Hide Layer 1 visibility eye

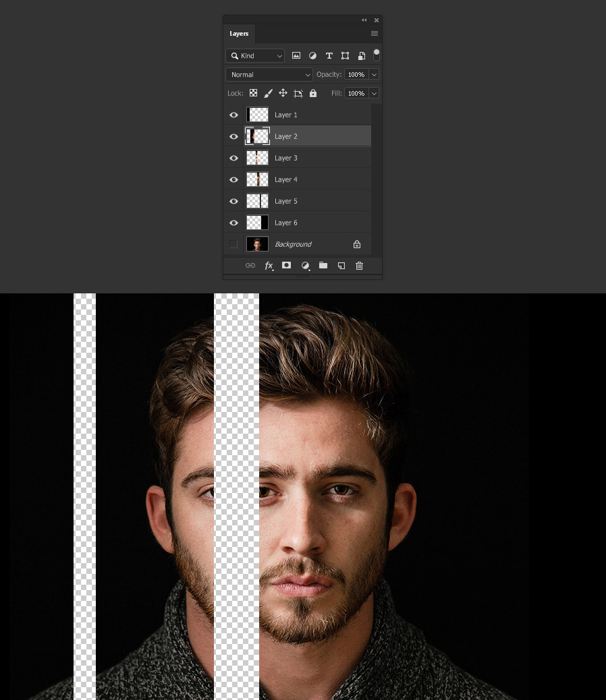(x=233, y=115)
